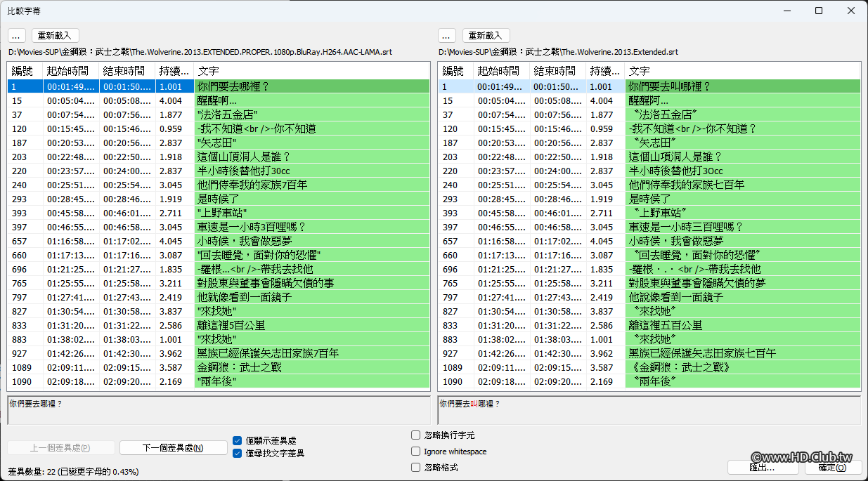
Task: Select left row 小時候，我會做惡夢
Action: 219,241
